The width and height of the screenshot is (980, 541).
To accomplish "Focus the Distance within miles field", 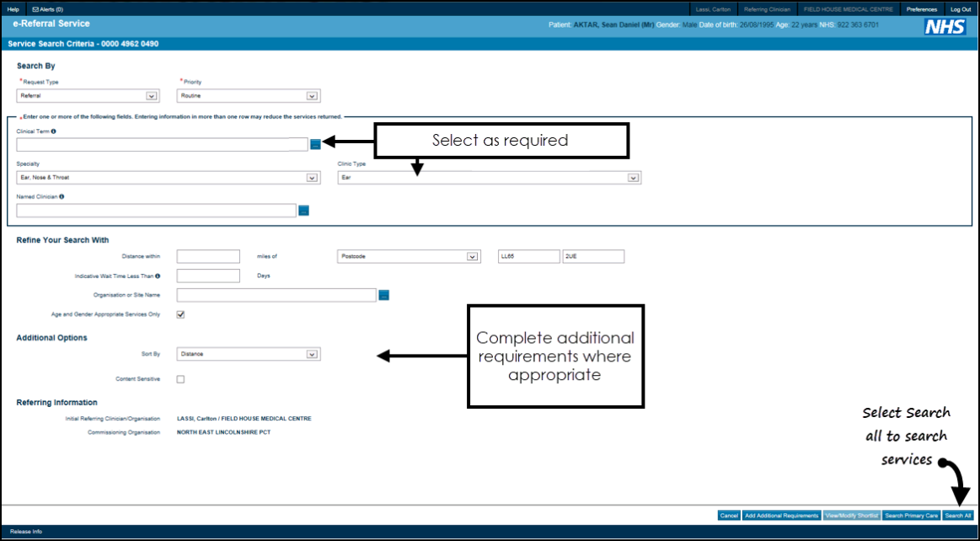I will (x=209, y=257).
